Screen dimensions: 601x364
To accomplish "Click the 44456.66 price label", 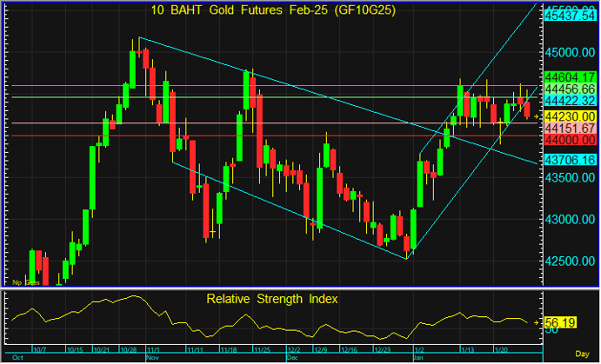I will pos(570,89).
